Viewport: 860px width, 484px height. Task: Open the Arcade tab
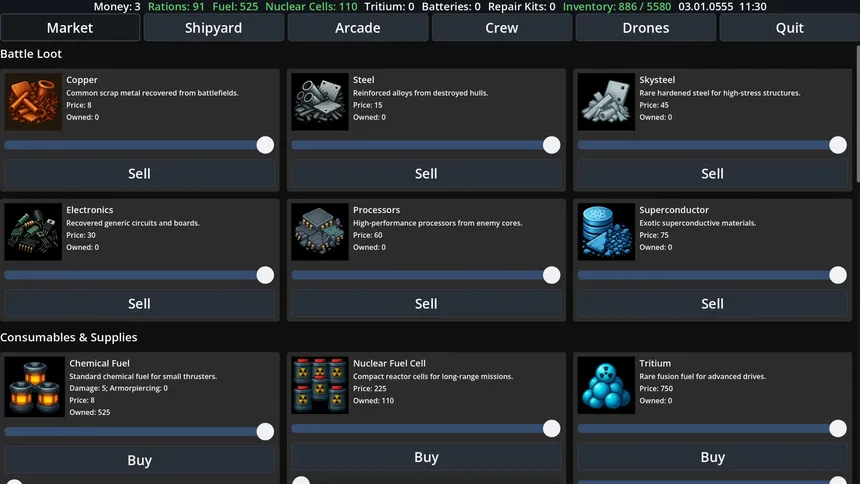click(x=358, y=28)
